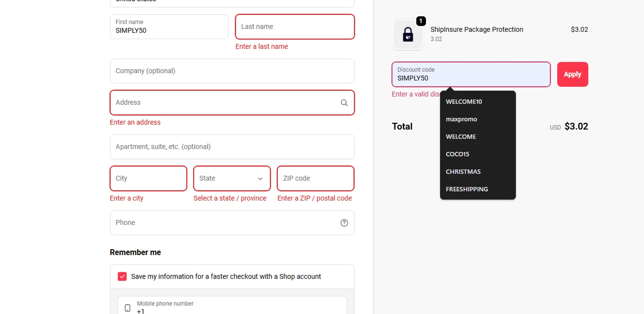The width and height of the screenshot is (644, 314).
Task: Click the mobile phone device icon
Action: 128,308
